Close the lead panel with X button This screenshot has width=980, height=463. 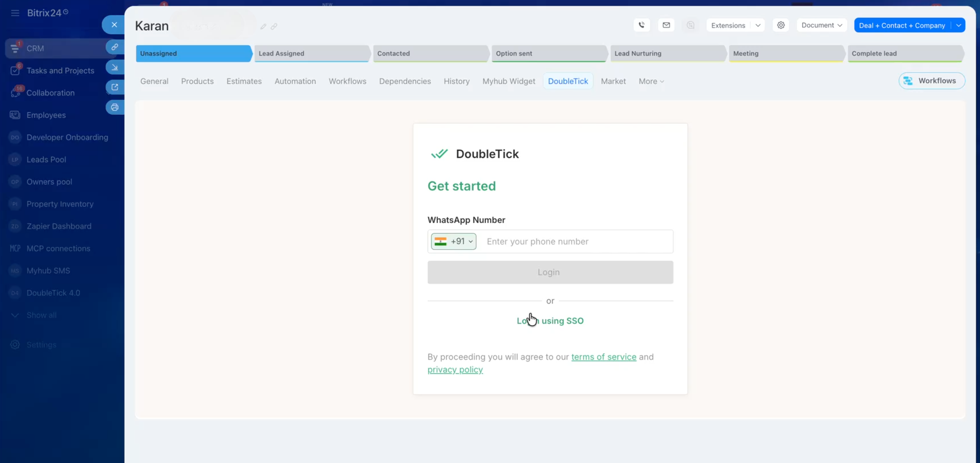click(114, 25)
